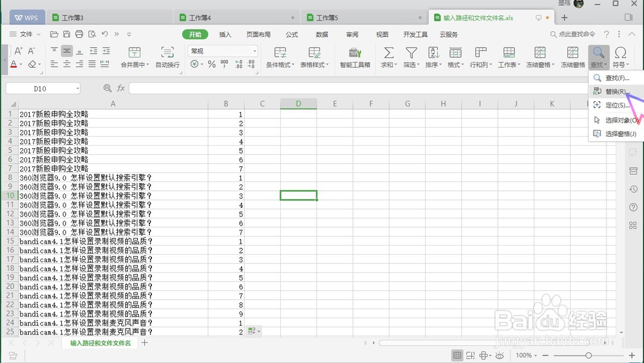Apply vertical middle alignment
Screen dimensions: 644x363
click(x=66, y=51)
